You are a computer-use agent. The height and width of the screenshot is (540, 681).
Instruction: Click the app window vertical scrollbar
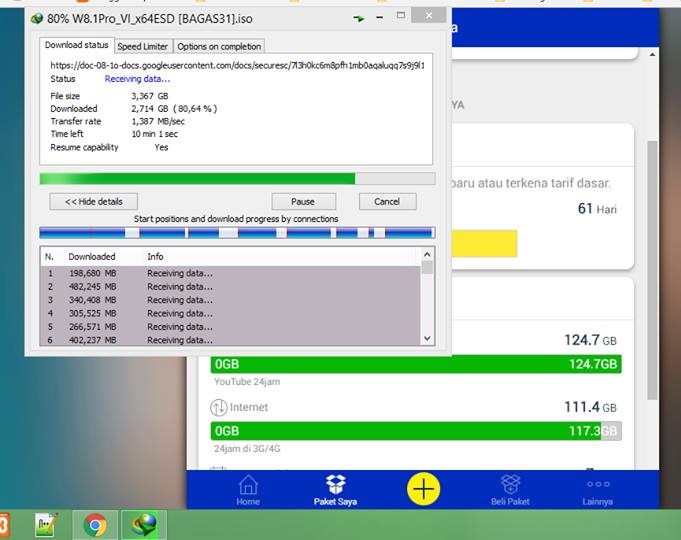pos(652,269)
